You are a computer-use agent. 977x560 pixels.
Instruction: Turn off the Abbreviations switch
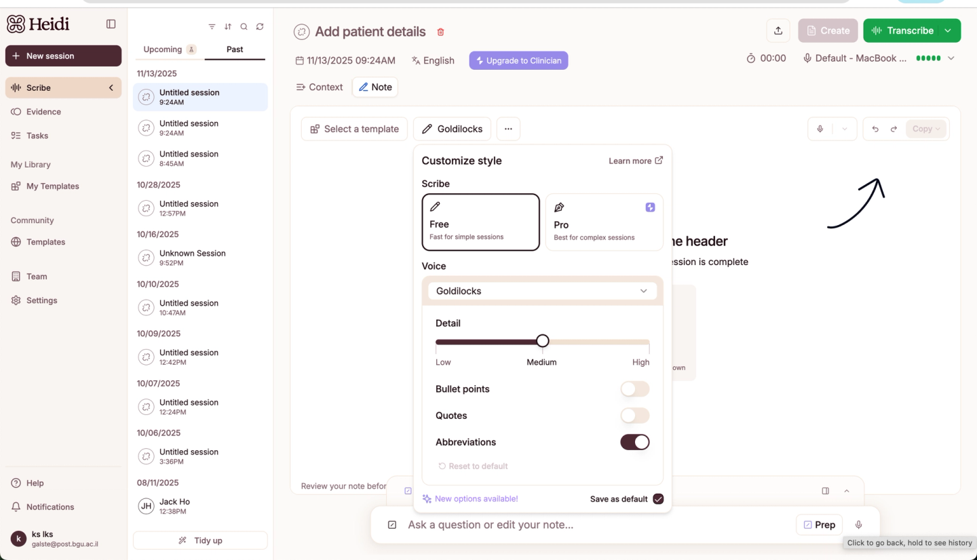pyautogui.click(x=634, y=442)
